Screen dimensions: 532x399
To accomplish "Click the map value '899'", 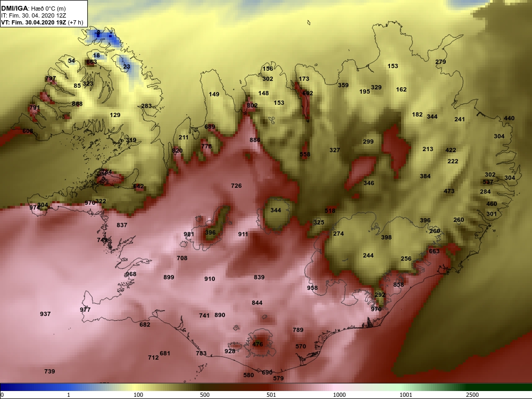I will click(169, 277).
